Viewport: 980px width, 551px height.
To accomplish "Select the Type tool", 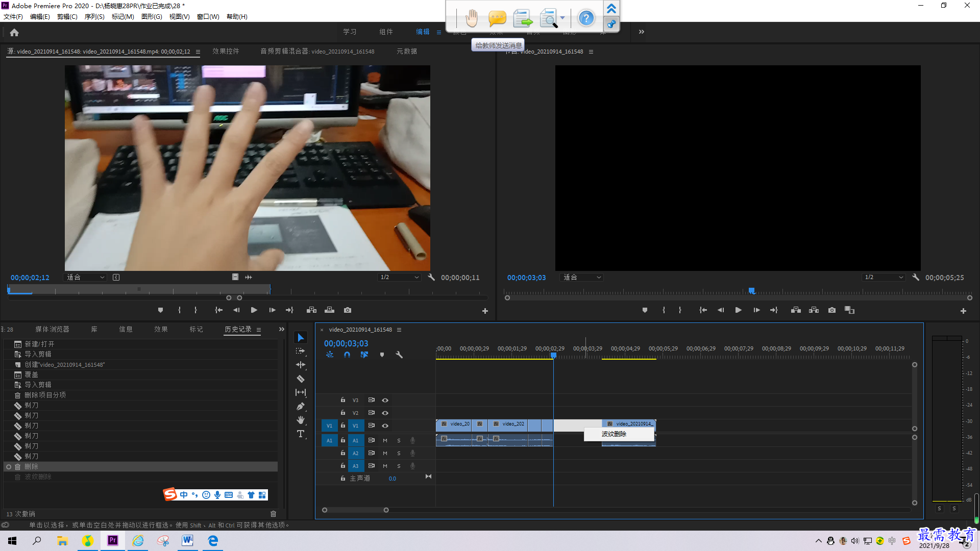I will [301, 434].
